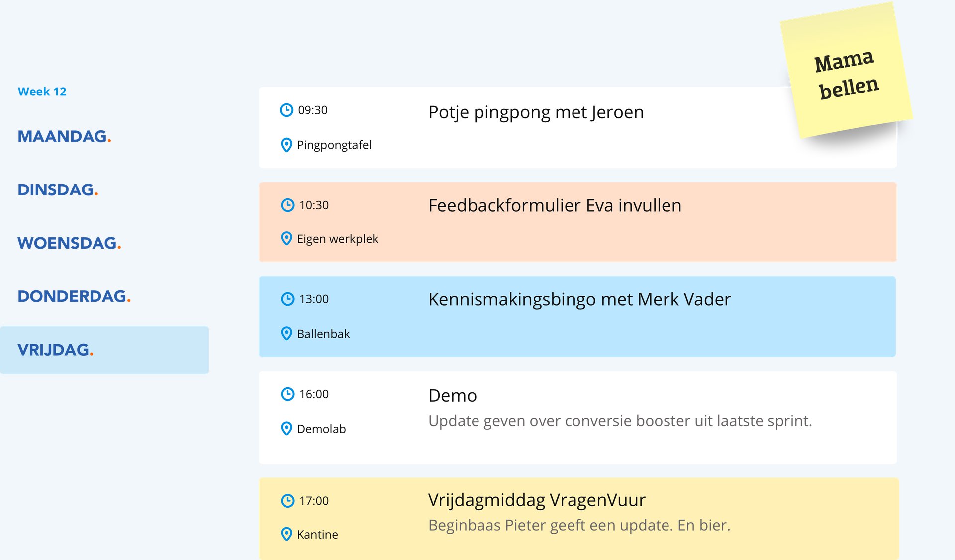
Task: Click the clock icon beside 13:00
Action: (287, 299)
